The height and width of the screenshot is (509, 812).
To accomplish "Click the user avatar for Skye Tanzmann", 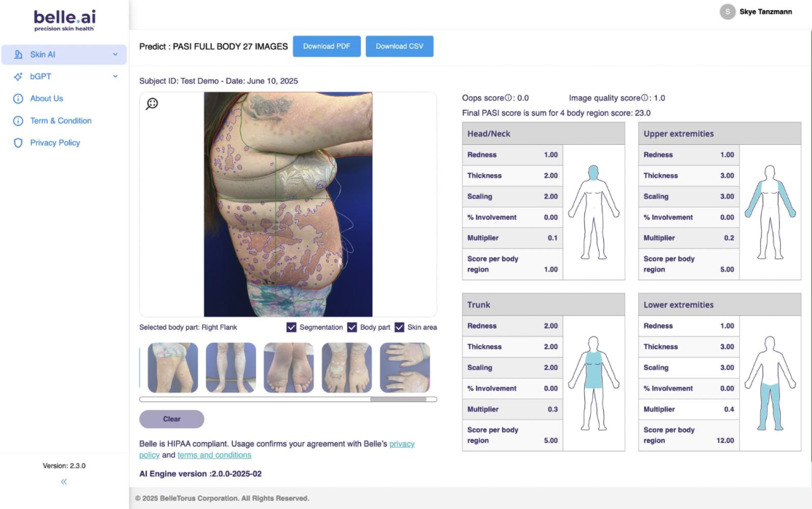I will (727, 12).
